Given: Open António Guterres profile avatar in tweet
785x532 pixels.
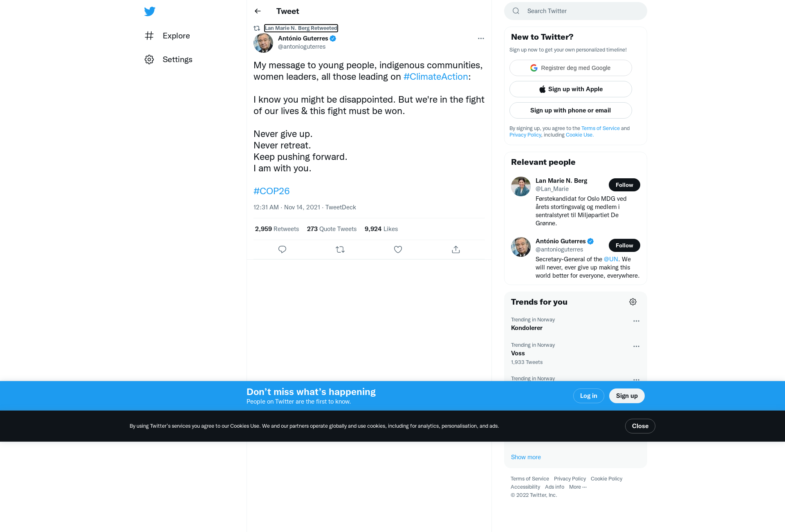Looking at the screenshot, I should click(x=263, y=43).
